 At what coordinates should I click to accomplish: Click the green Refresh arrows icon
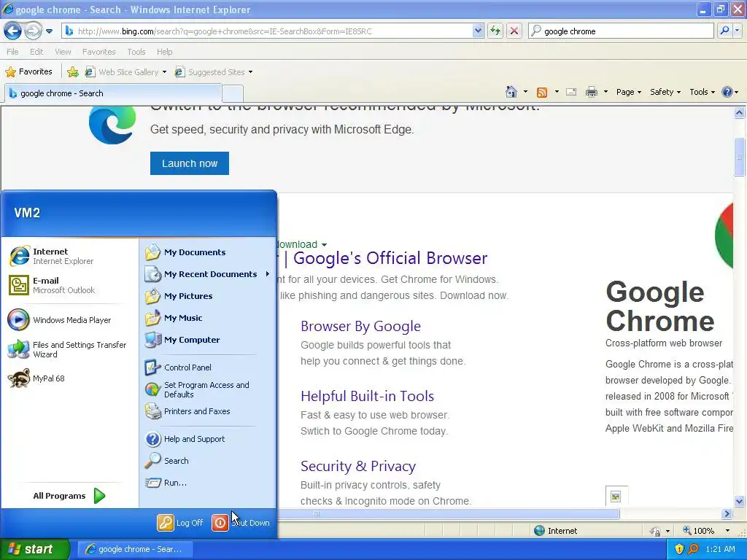point(495,31)
